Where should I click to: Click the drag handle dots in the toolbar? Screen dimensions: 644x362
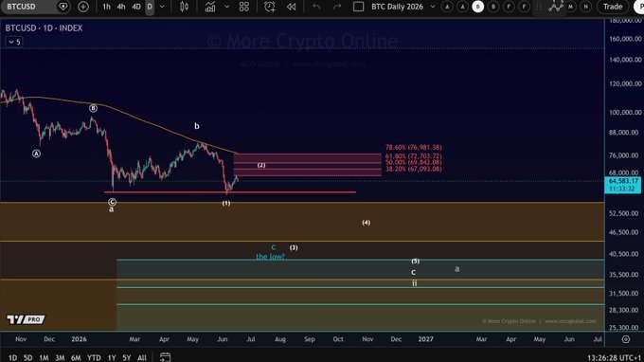[x=539, y=7]
